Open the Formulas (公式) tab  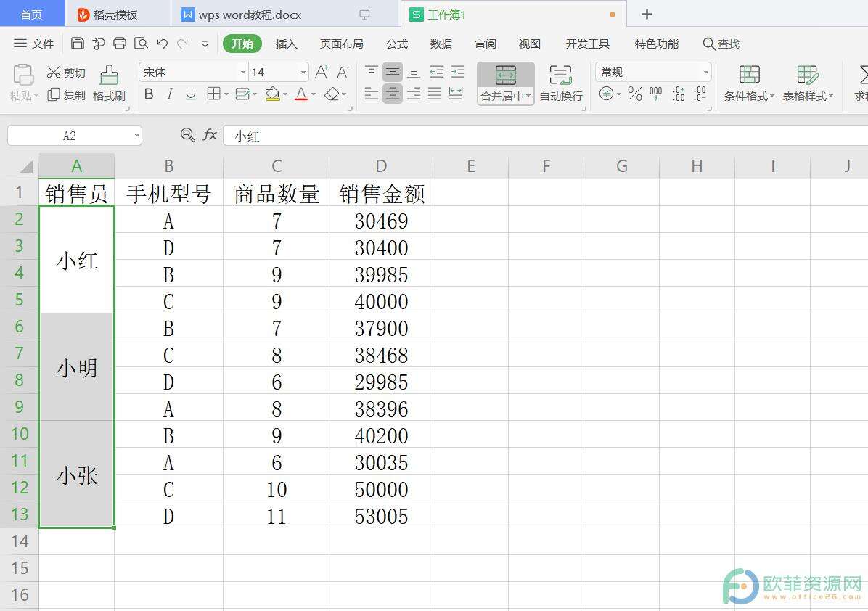397,44
